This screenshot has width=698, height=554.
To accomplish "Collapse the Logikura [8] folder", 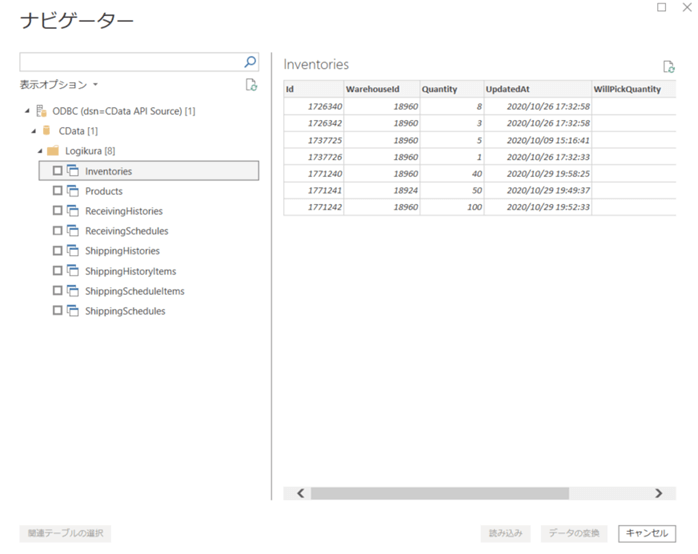I will tap(40, 151).
